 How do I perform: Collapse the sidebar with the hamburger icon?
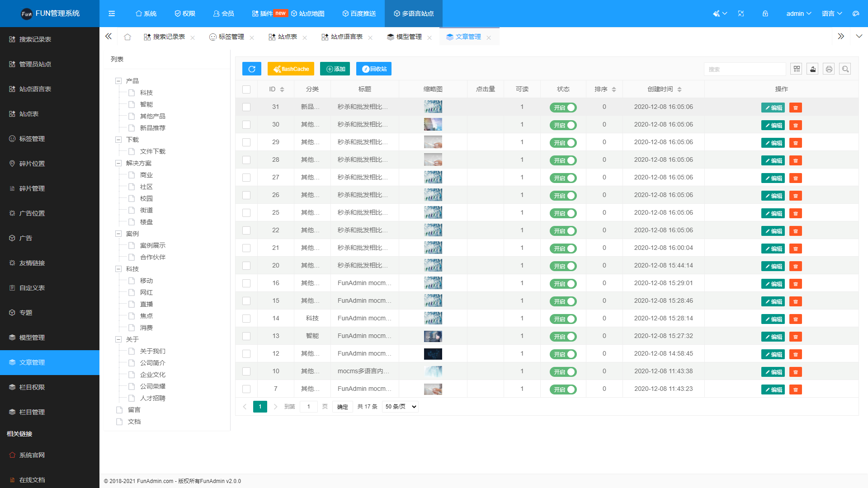click(x=112, y=14)
